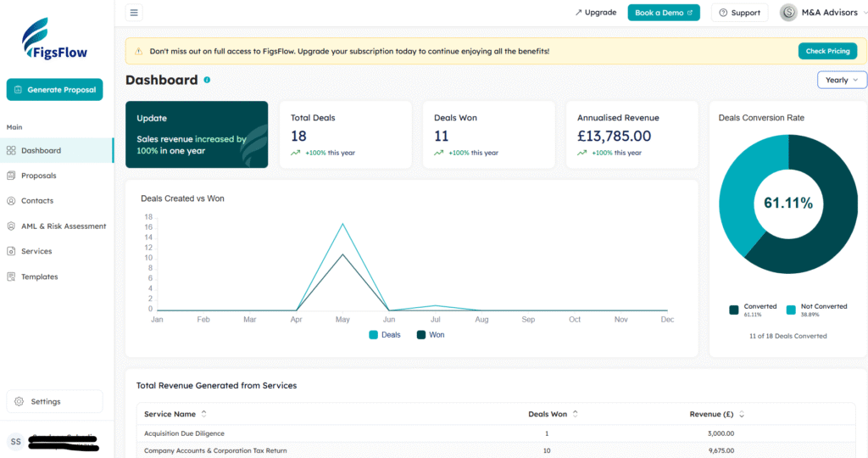
Task: Toggle the Won series in chart legend
Action: [x=431, y=335]
